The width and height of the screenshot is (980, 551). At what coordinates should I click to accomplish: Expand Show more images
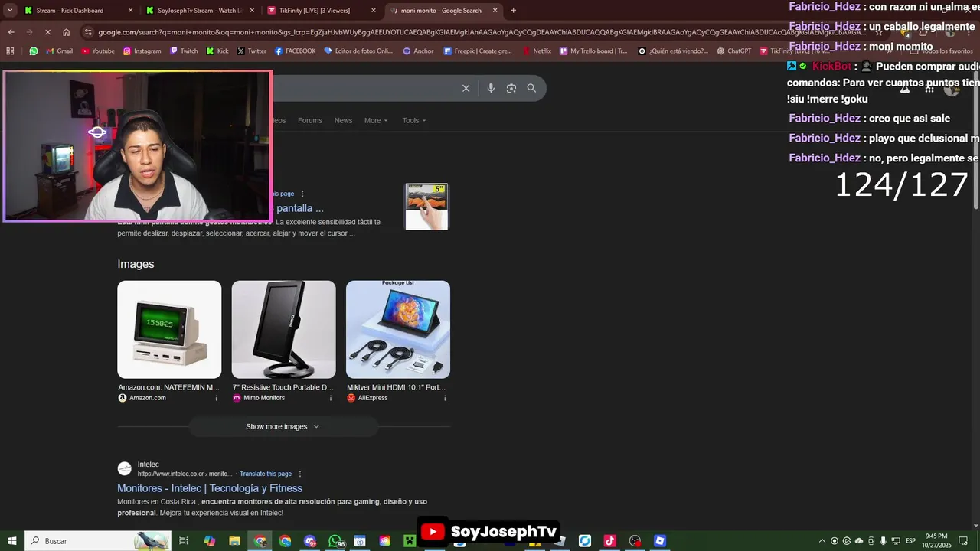coord(283,426)
